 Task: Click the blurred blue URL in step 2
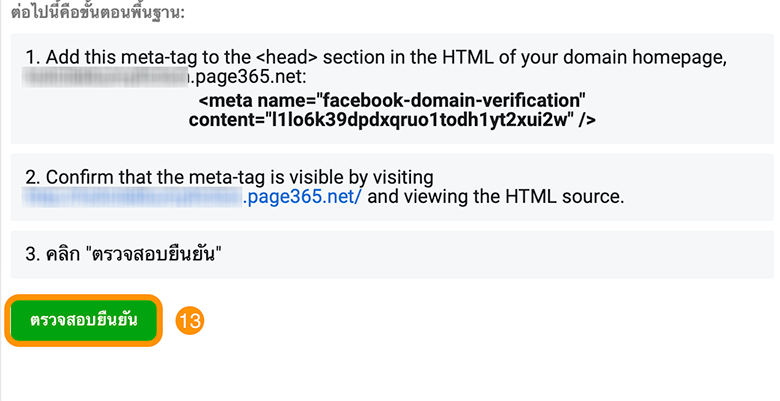click(133, 197)
